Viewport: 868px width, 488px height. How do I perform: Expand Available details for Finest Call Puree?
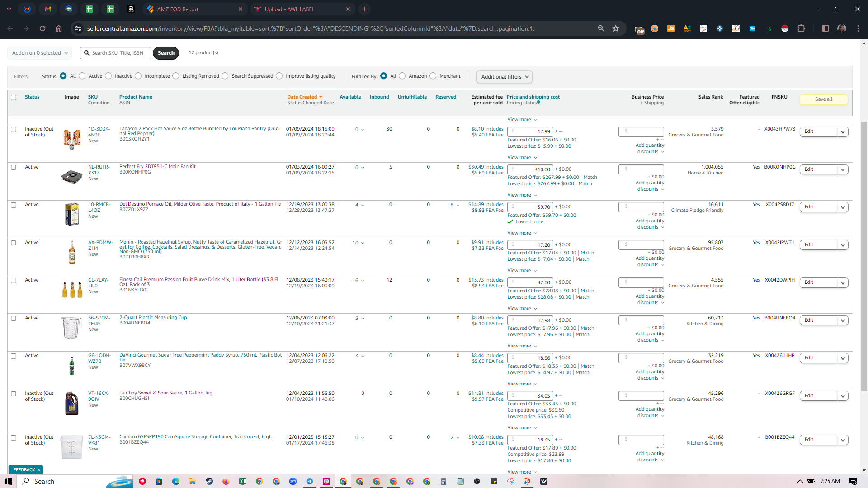coord(363,281)
